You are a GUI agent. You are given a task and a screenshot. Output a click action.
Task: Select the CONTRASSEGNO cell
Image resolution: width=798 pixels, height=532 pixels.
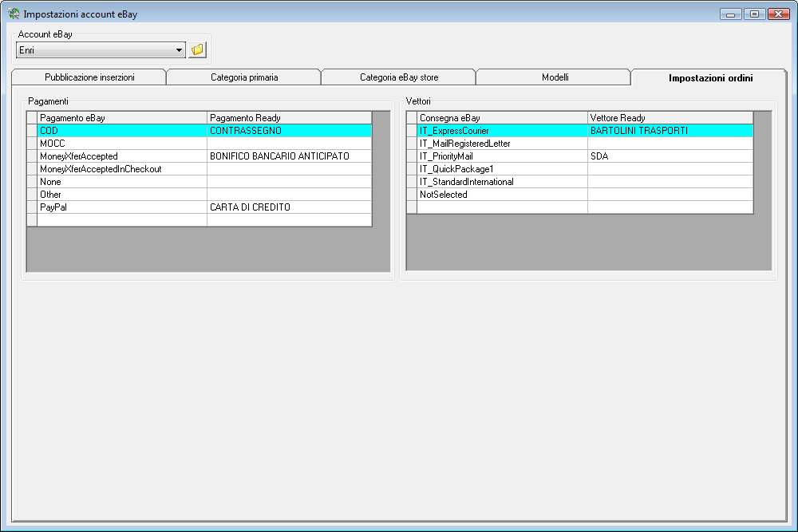[289, 131]
